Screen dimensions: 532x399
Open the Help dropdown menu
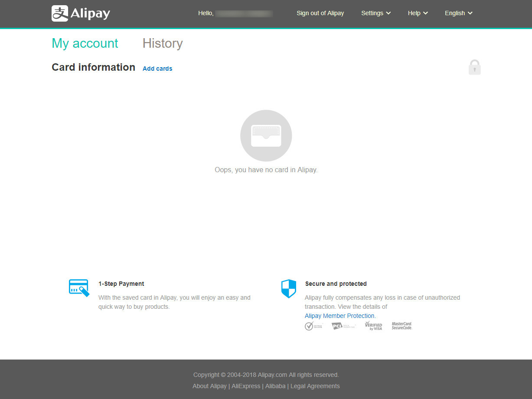(x=418, y=13)
